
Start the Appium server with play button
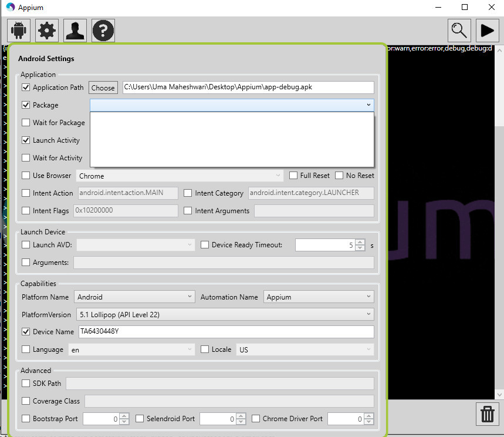488,31
